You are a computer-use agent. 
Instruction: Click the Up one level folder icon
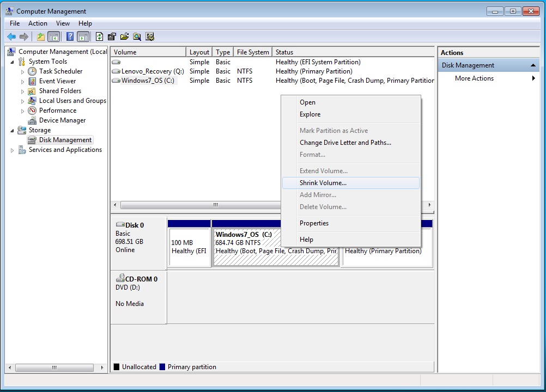(x=41, y=36)
